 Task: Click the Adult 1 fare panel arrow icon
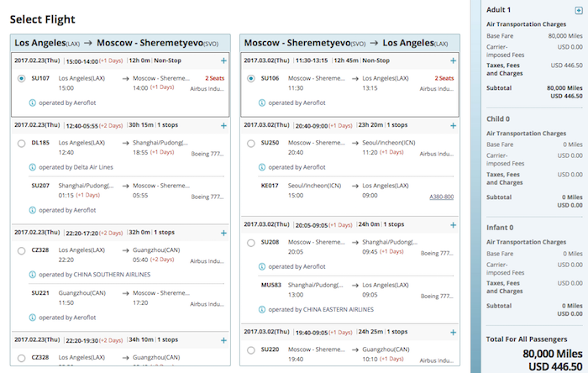[579, 10]
